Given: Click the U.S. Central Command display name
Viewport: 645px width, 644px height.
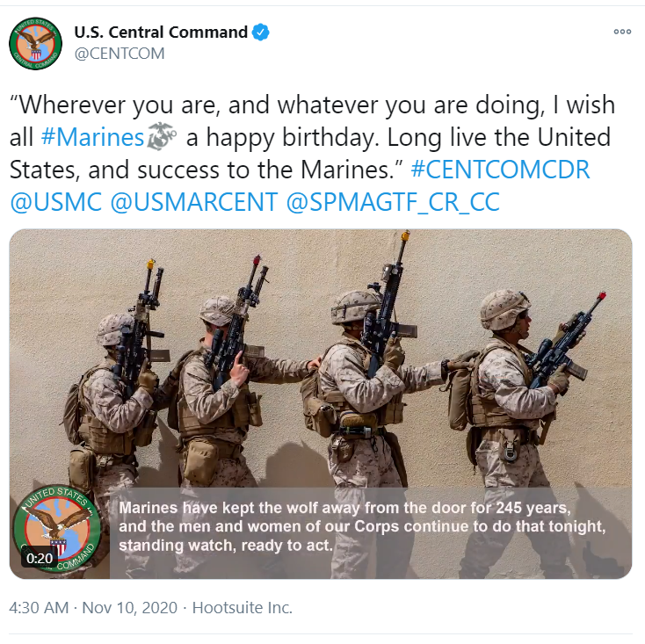Looking at the screenshot, I should 161,33.
